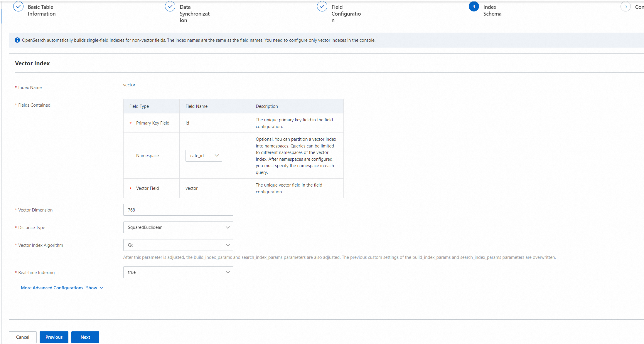This screenshot has height=344, width=644.
Task: Click the blue info icon in banner
Action: (x=17, y=40)
